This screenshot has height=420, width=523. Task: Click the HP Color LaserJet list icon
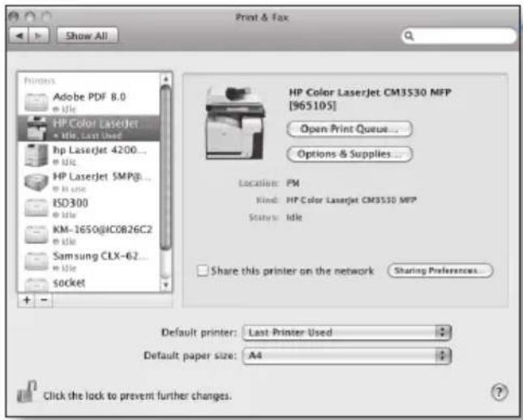pos(36,128)
